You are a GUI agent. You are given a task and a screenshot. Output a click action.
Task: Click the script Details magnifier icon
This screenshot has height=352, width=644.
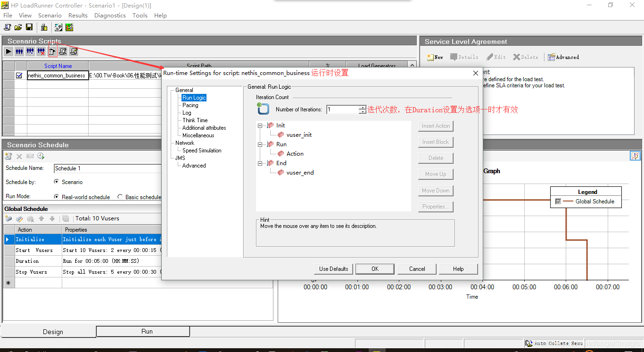(63, 51)
